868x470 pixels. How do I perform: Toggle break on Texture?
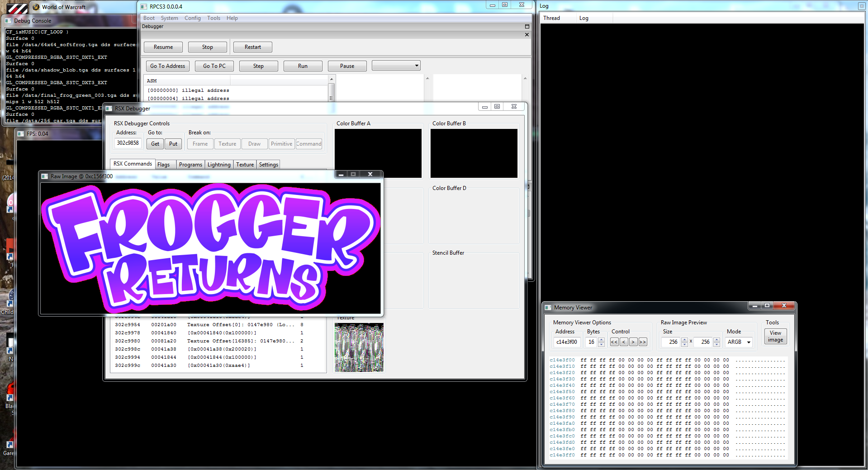[227, 144]
